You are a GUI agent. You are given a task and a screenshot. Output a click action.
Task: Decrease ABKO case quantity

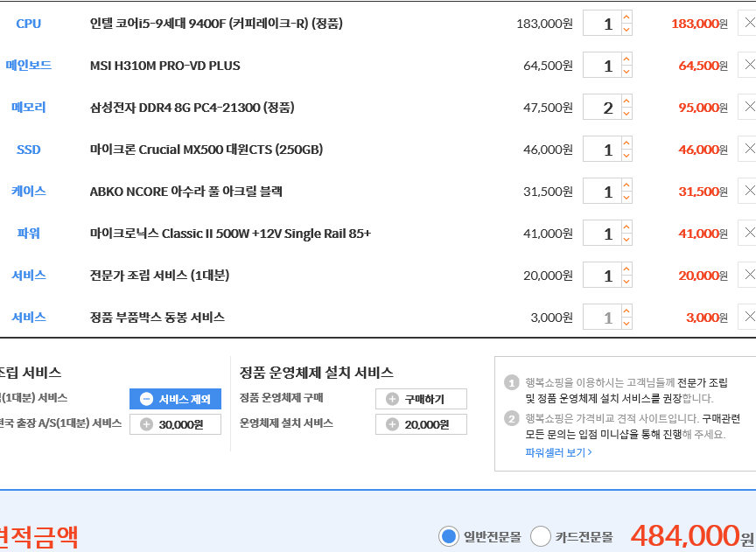pyautogui.click(x=626, y=197)
